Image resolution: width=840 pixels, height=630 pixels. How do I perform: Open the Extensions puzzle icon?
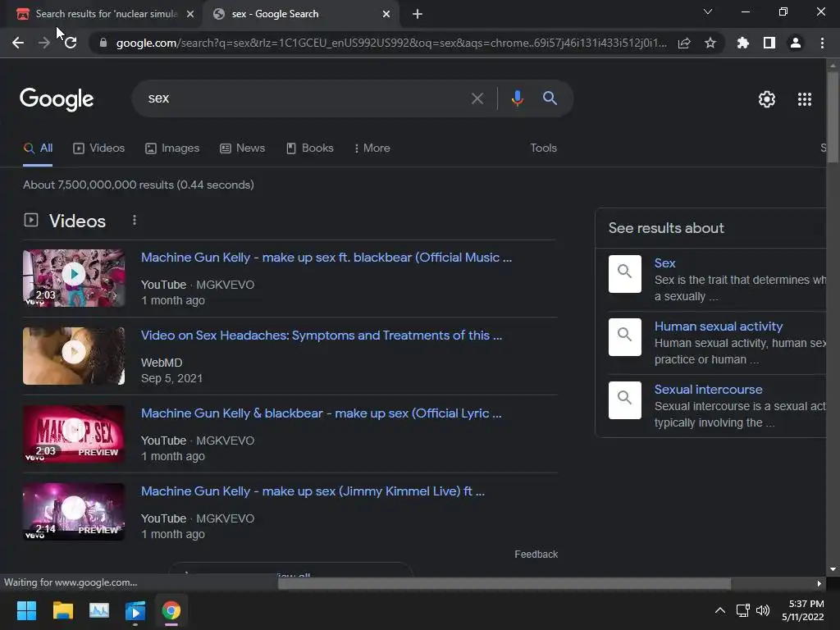[742, 43]
